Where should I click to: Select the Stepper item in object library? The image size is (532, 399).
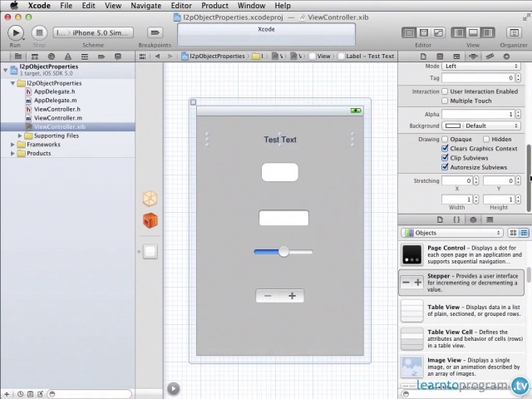(x=461, y=283)
